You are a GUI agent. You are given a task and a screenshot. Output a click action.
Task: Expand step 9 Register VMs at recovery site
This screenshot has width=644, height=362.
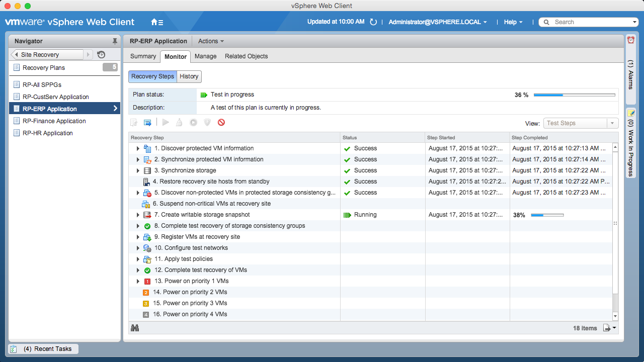138,237
